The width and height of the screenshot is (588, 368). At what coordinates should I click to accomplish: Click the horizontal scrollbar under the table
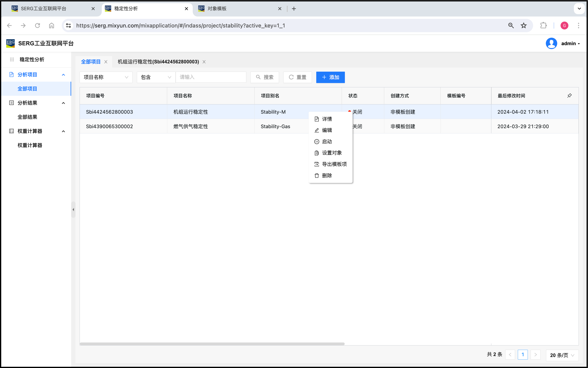point(212,344)
